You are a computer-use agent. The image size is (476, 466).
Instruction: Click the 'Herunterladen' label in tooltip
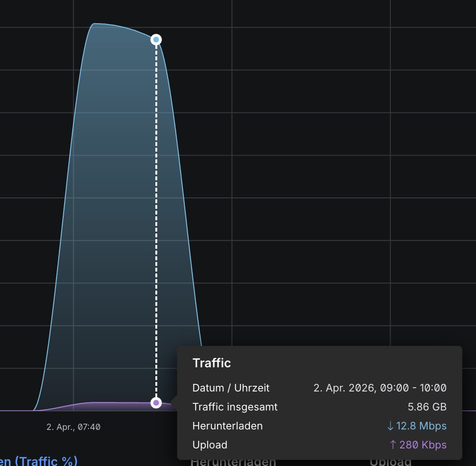[x=228, y=426]
